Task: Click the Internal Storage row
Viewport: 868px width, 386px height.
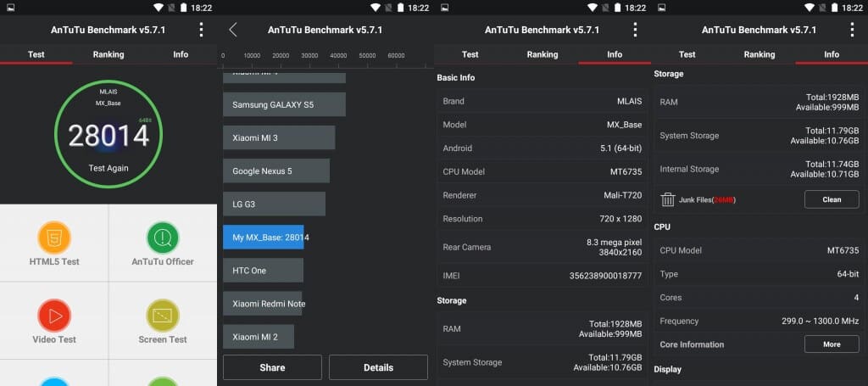Action: (x=759, y=169)
